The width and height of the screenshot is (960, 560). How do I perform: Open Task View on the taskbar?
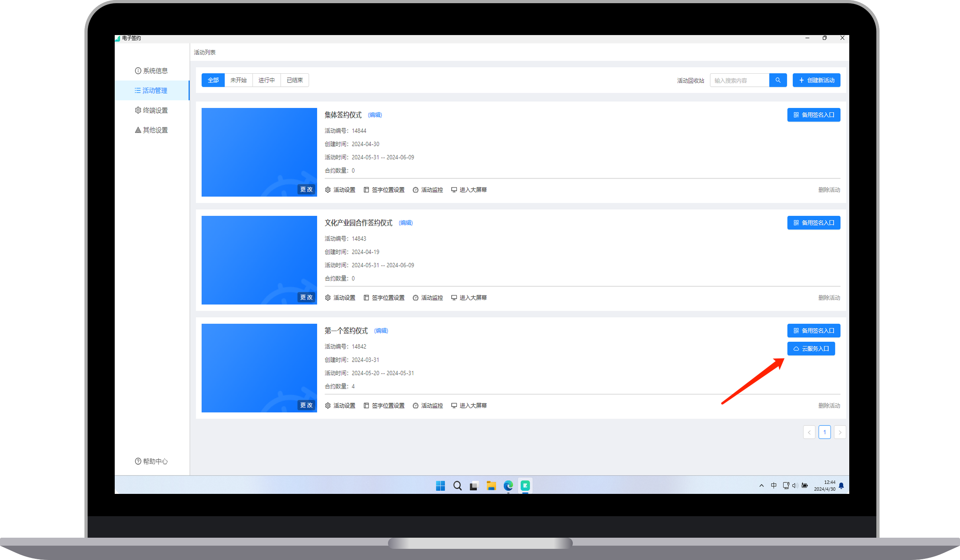pyautogui.click(x=474, y=486)
